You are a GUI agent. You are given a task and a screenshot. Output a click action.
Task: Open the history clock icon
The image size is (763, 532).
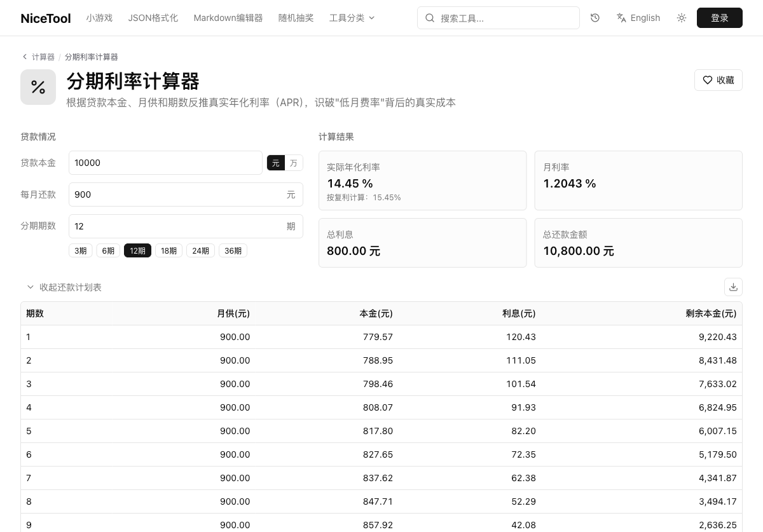595,18
